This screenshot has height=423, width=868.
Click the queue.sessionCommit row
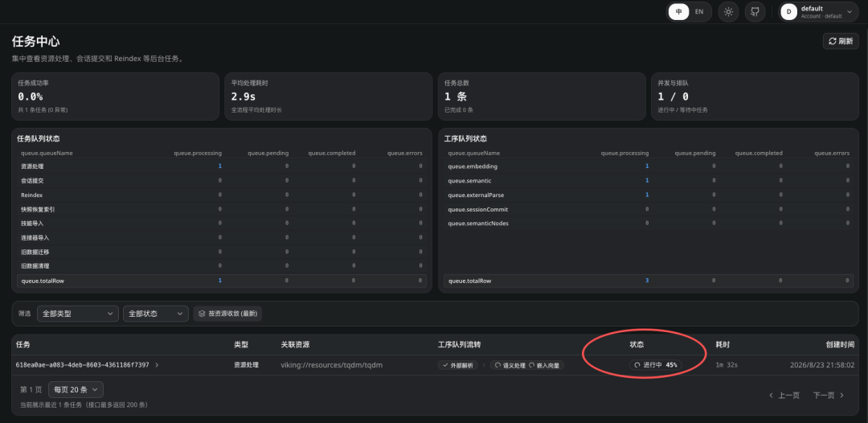pyautogui.click(x=649, y=209)
